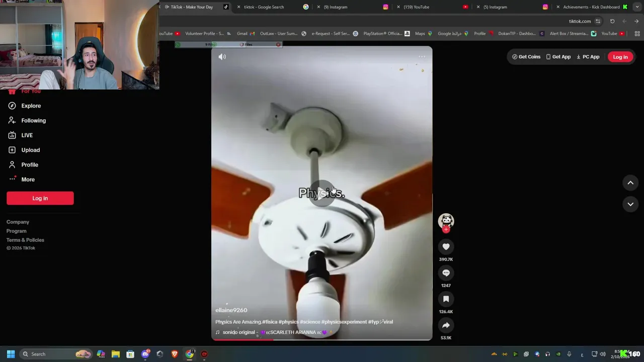Screen dimensions: 644x362
Task: Expand the Program footer section
Action: tap(16, 231)
